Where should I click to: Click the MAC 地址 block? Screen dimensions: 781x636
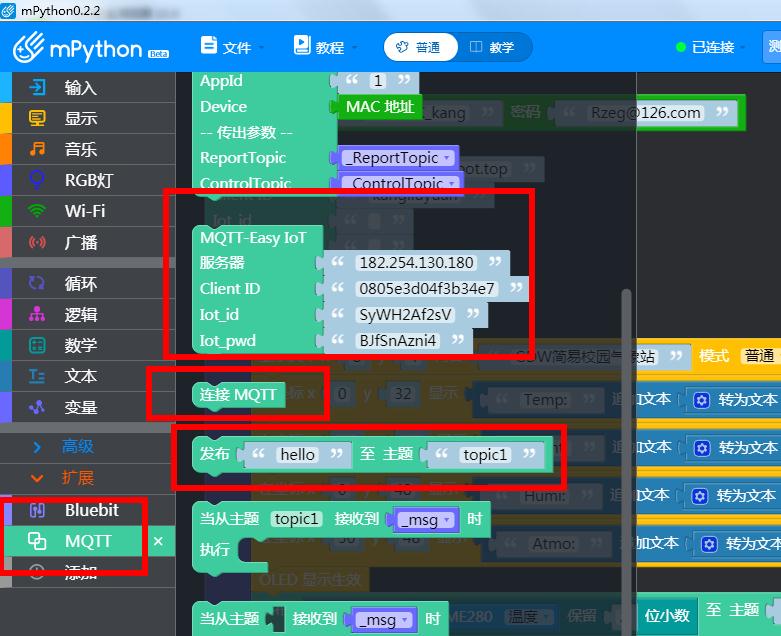380,107
